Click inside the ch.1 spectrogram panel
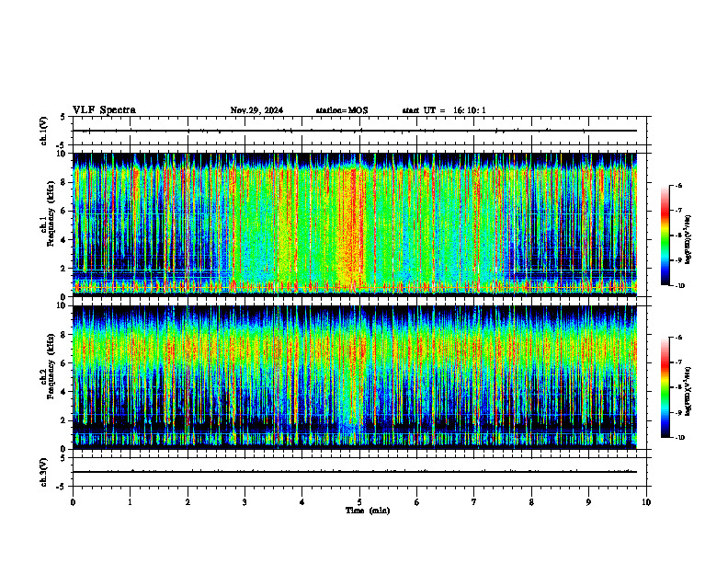 [355, 224]
